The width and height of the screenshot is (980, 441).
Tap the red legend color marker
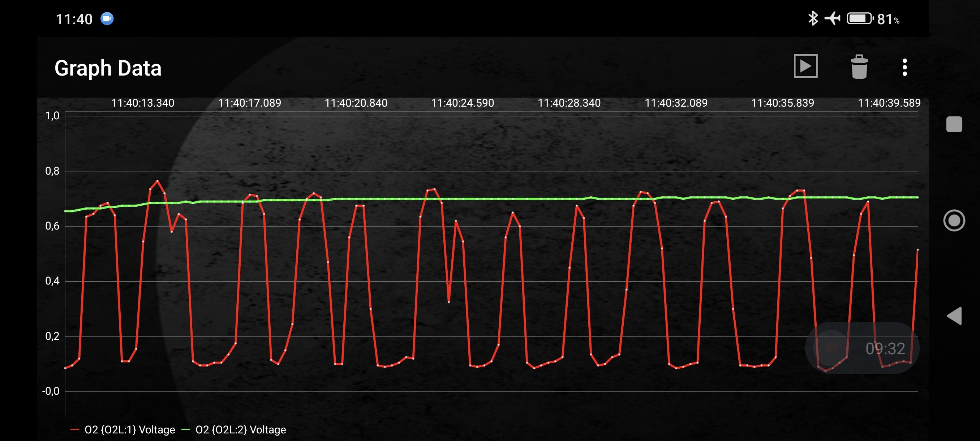(74, 429)
